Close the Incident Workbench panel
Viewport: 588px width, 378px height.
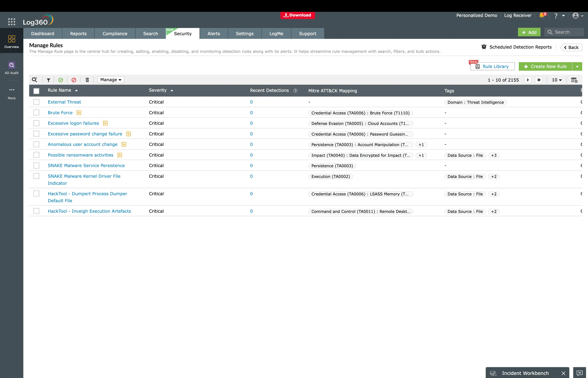[563, 373]
